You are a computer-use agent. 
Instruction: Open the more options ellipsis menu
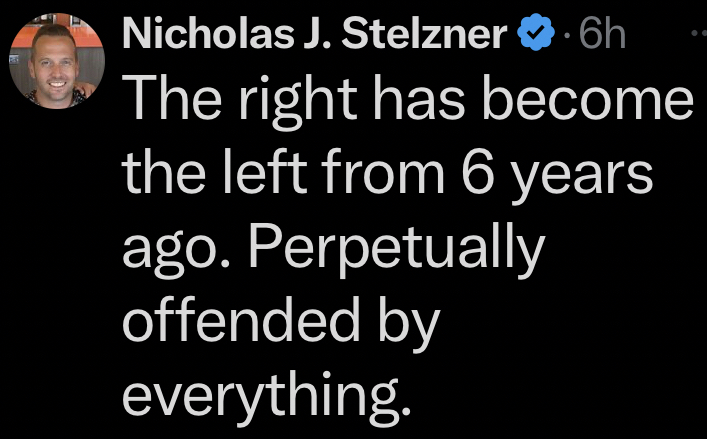coord(697,34)
